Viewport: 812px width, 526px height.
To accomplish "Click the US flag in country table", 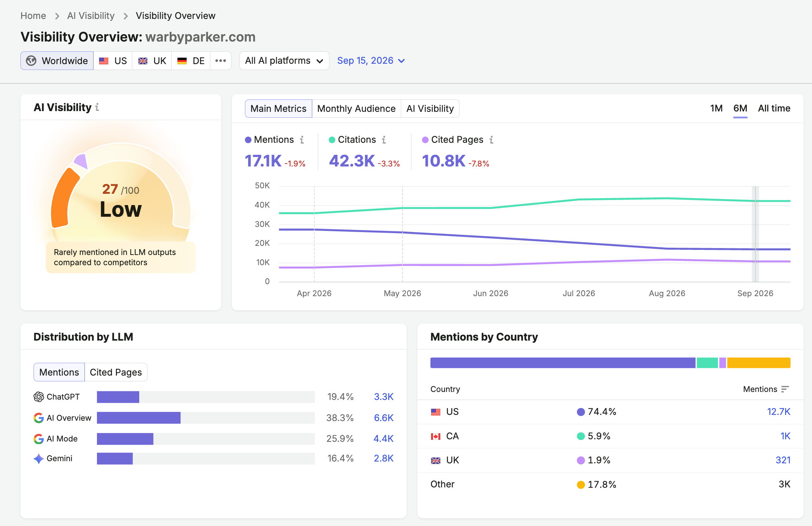I will coord(436,412).
